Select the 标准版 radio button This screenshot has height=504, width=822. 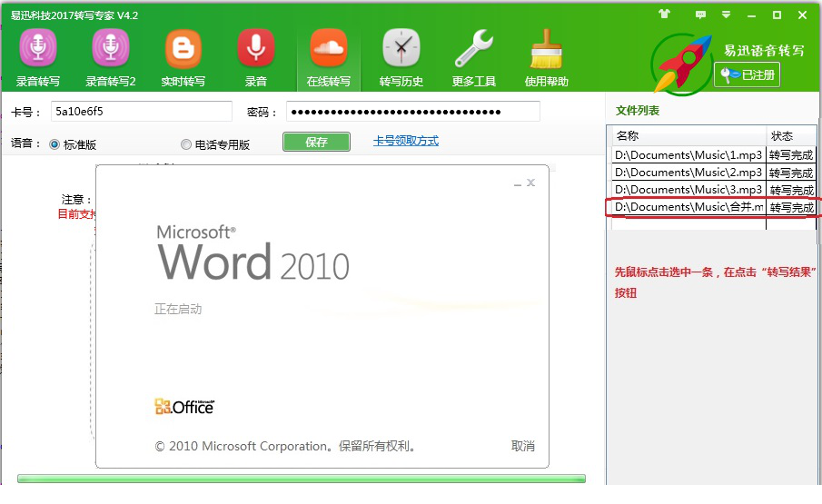[x=54, y=144]
